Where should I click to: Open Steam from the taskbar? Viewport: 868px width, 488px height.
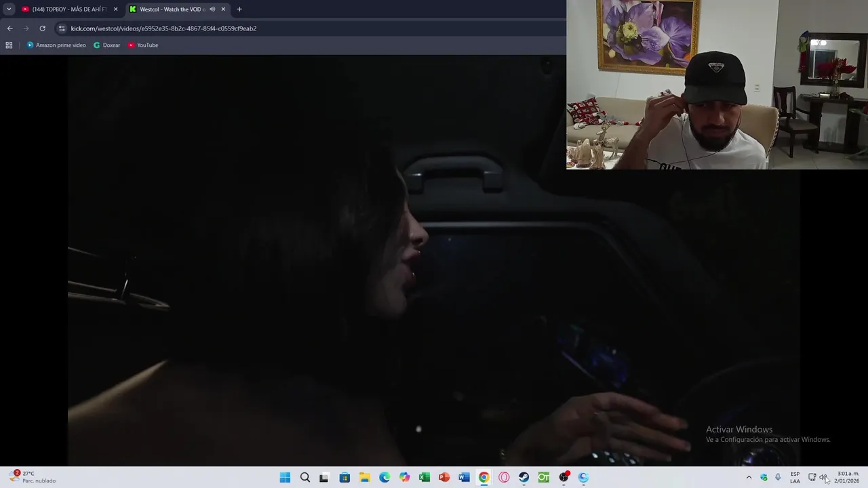pyautogui.click(x=524, y=477)
